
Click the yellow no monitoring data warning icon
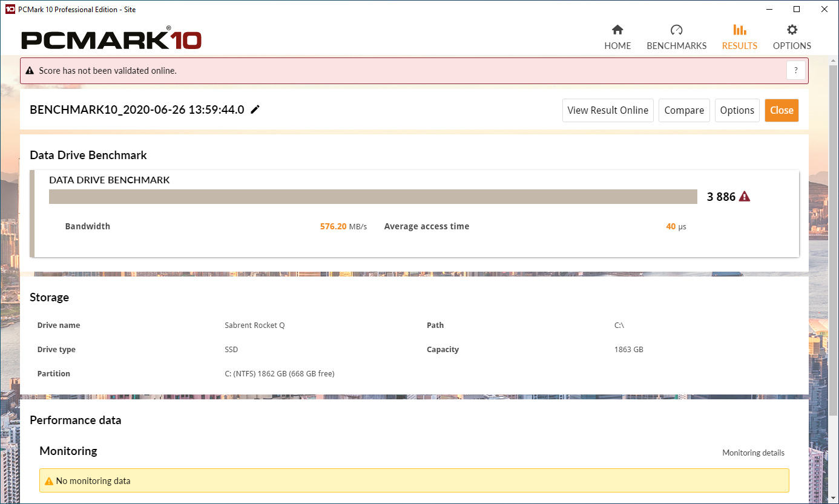(x=49, y=481)
